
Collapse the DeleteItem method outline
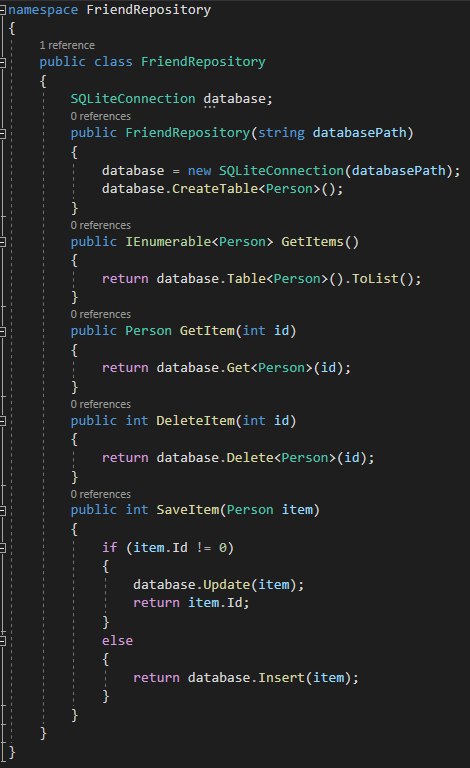pos(2,421)
